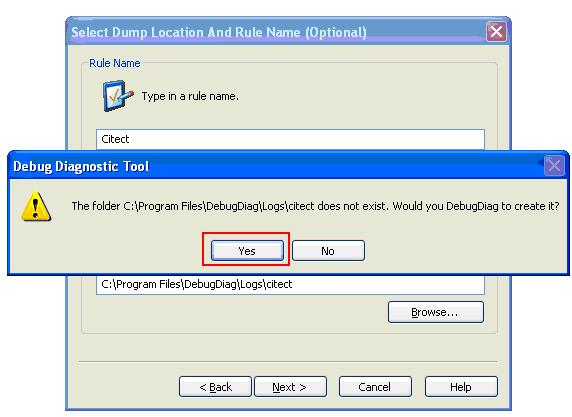The width and height of the screenshot is (572, 417).
Task: Click the yellow warning triangle icon
Action: click(x=36, y=206)
